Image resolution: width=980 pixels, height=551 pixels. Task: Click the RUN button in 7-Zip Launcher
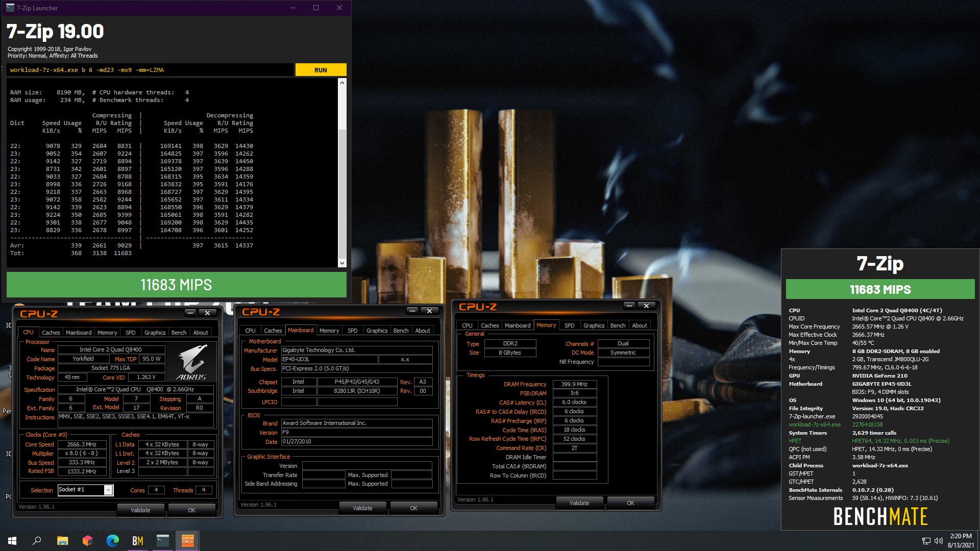321,70
